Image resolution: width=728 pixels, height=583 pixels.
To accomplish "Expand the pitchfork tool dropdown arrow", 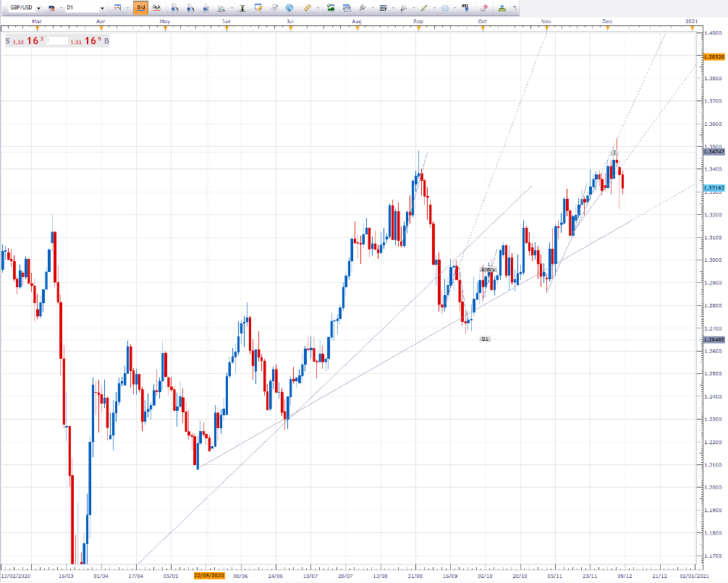I will click(373, 8).
